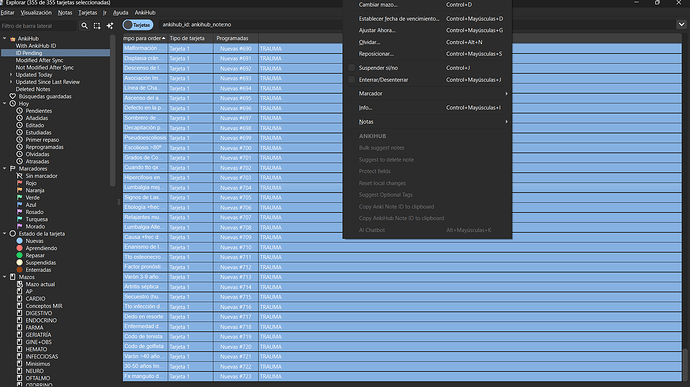
Task: Sort by the Programadas column header
Action: tap(236, 38)
